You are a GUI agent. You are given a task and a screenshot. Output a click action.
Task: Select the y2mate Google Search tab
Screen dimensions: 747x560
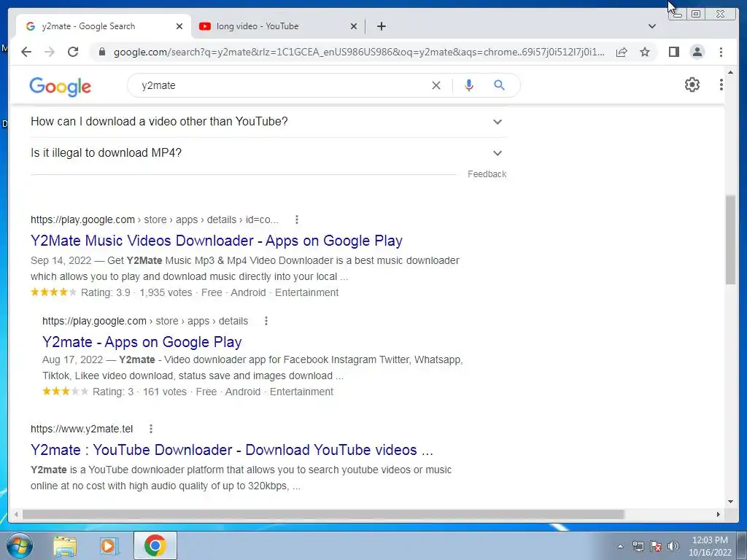(x=104, y=26)
